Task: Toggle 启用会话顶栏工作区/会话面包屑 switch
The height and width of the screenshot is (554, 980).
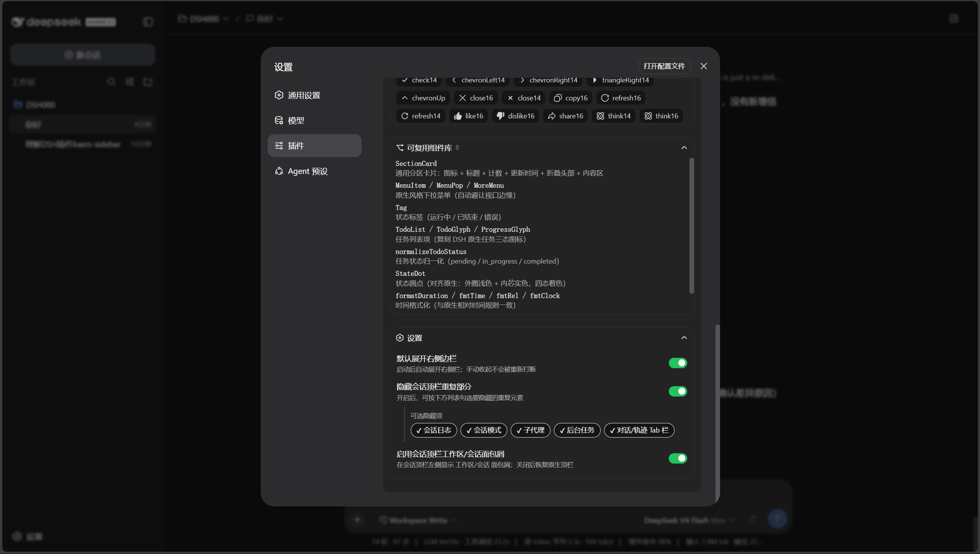Action: [678, 459]
